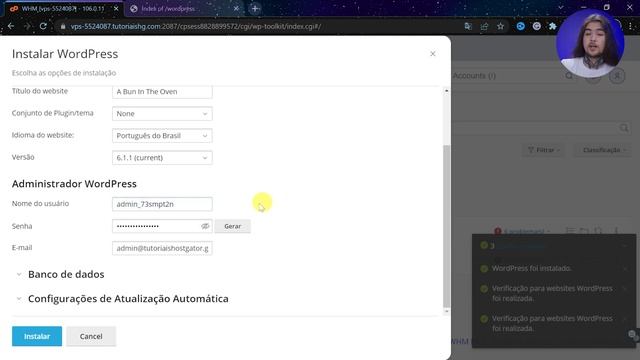The width and height of the screenshot is (640, 360).
Task: Click the blue circular extension icon
Action: point(520,27)
